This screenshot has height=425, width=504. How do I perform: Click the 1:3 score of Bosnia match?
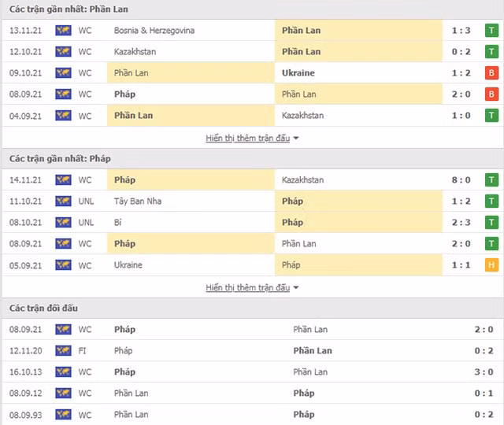pyautogui.click(x=461, y=31)
